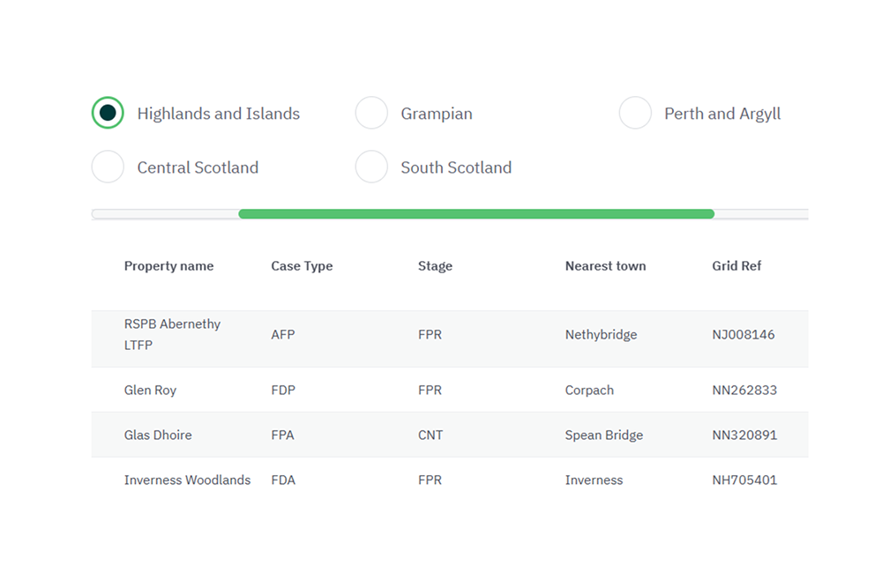This screenshot has width=882, height=588.
Task: Switch to Central Scotland region
Action: [107, 167]
